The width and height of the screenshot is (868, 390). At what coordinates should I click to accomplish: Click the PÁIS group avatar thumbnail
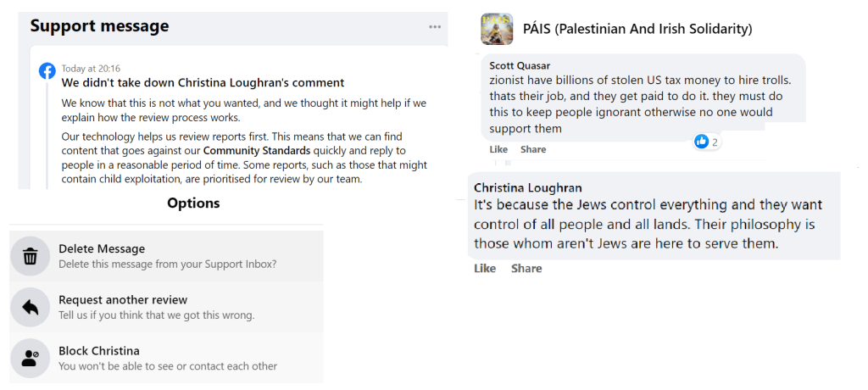tap(496, 29)
